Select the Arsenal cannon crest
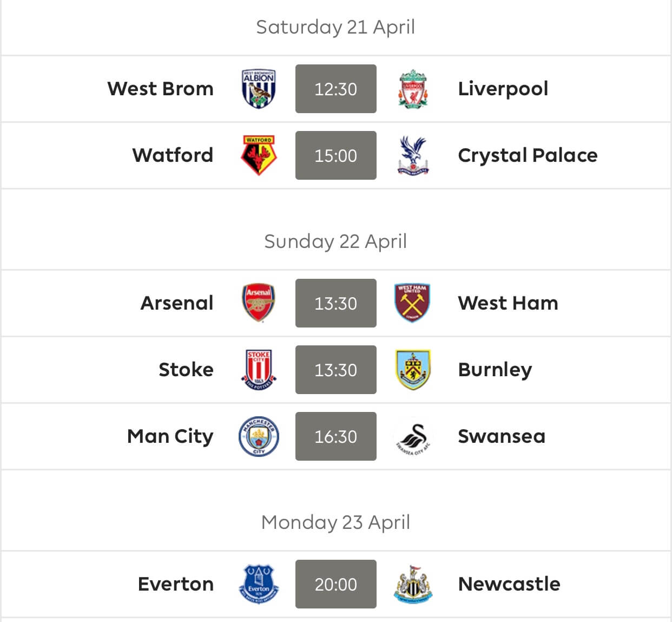Viewport: 672px width, 622px height. (x=258, y=303)
